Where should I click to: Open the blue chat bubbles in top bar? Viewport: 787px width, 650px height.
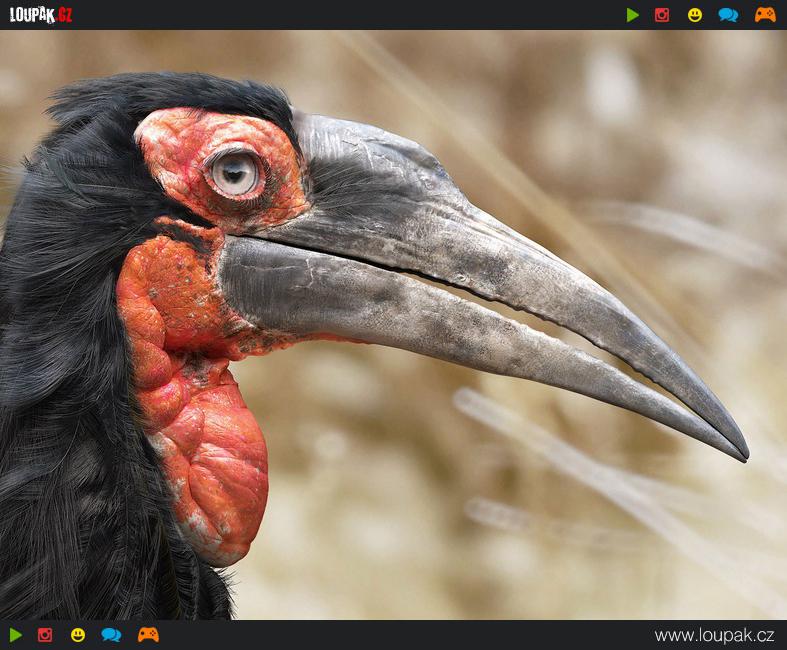pyautogui.click(x=728, y=15)
